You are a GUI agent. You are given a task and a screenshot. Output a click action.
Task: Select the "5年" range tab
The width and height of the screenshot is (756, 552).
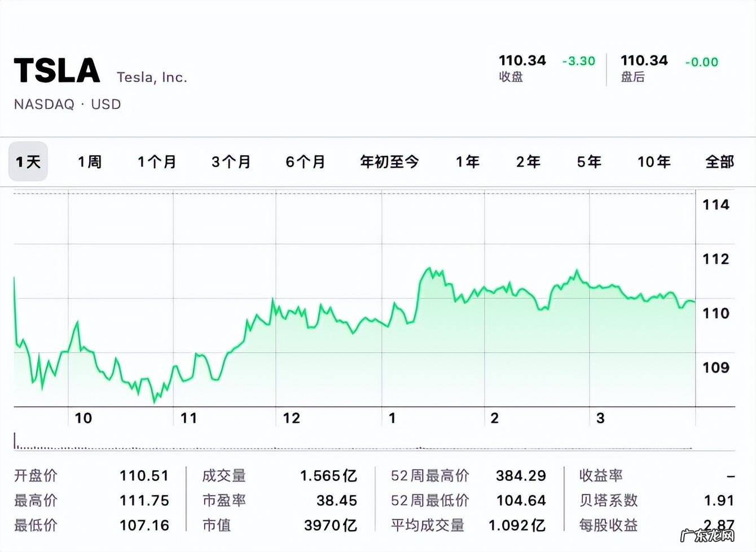pos(588,161)
